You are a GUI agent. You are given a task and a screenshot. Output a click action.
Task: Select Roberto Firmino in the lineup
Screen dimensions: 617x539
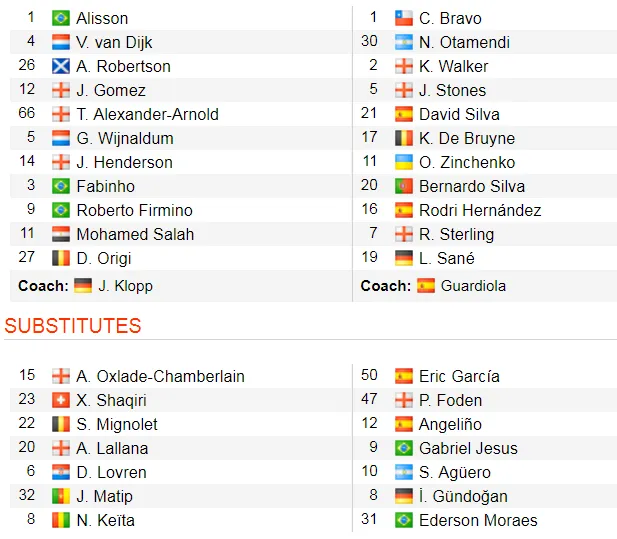[134, 210]
